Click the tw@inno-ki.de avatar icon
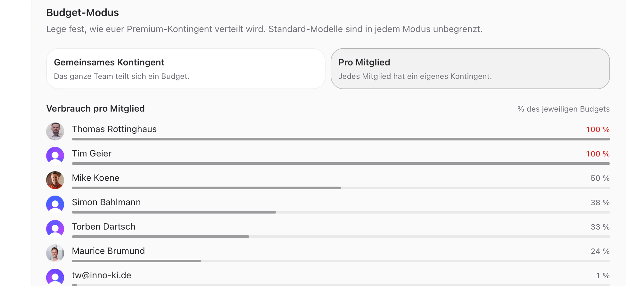 (x=55, y=277)
